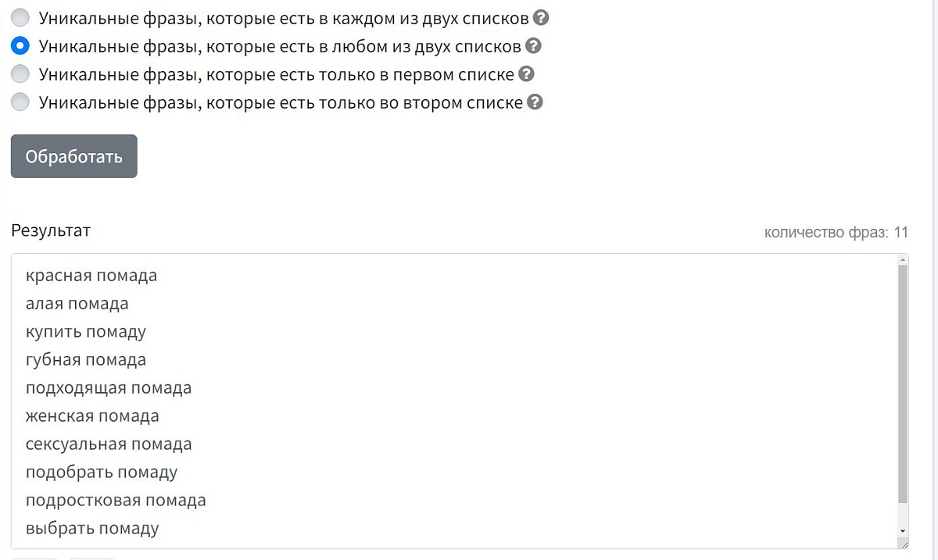The height and width of the screenshot is (560, 938).
Task: Click the result box scrollbar thumb
Action: pos(904,383)
